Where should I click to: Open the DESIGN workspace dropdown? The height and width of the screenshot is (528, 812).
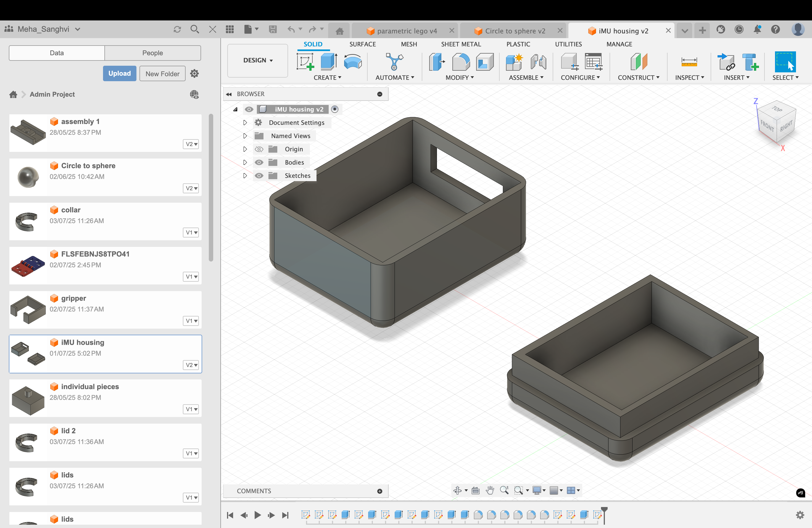258,60
